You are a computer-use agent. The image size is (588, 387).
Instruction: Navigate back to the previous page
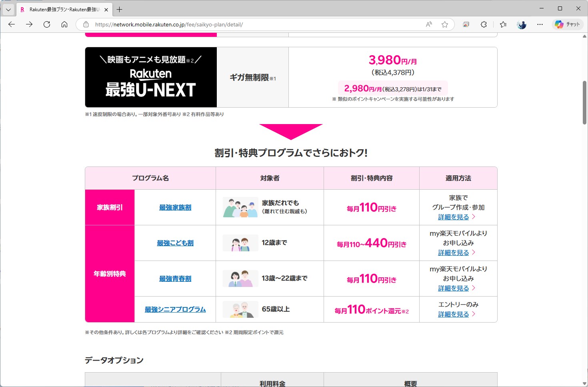12,24
